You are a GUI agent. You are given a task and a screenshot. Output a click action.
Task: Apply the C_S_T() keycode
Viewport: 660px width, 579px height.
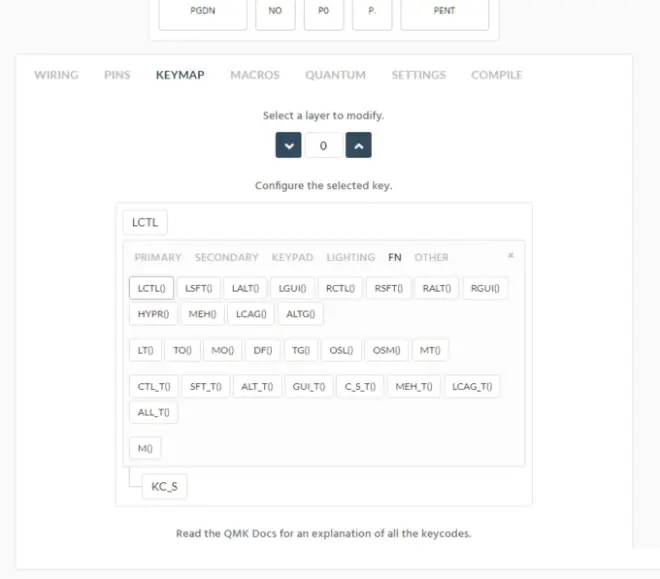pos(360,386)
